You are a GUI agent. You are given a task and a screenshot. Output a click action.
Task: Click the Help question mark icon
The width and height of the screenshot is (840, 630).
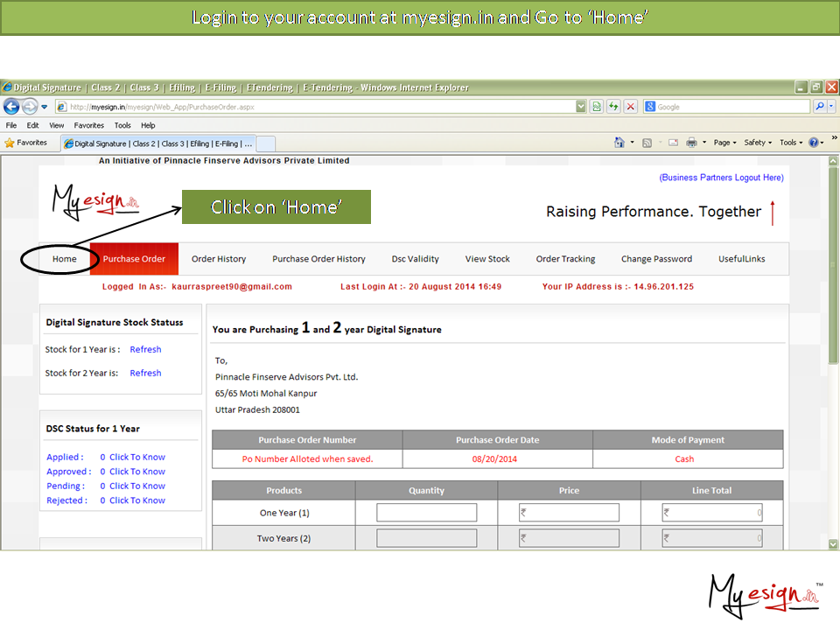(813, 143)
